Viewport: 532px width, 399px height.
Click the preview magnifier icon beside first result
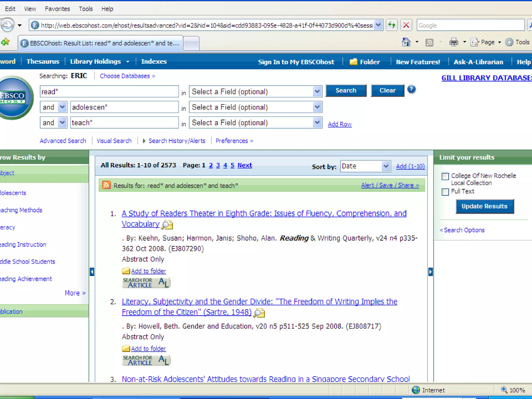[167, 225]
